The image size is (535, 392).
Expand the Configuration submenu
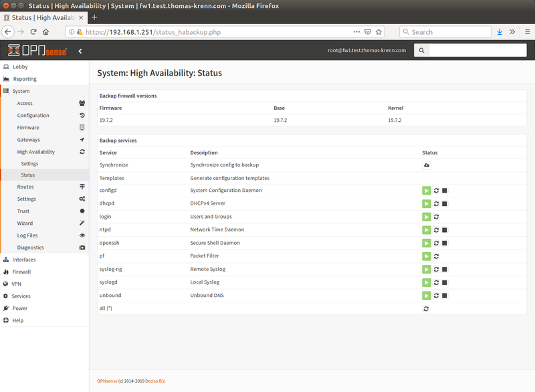(x=45, y=115)
